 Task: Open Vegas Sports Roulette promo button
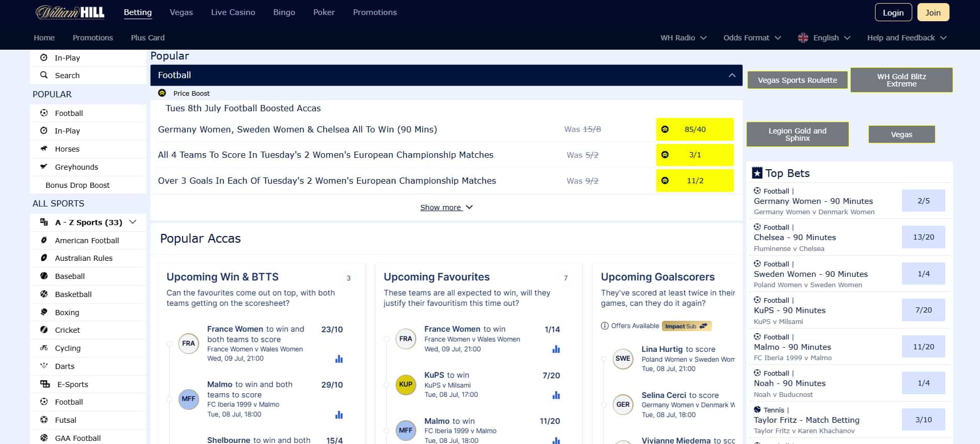point(797,80)
